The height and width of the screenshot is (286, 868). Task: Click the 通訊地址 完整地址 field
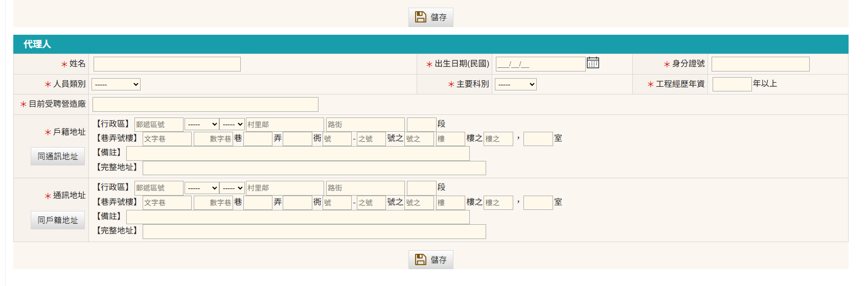[314, 231]
